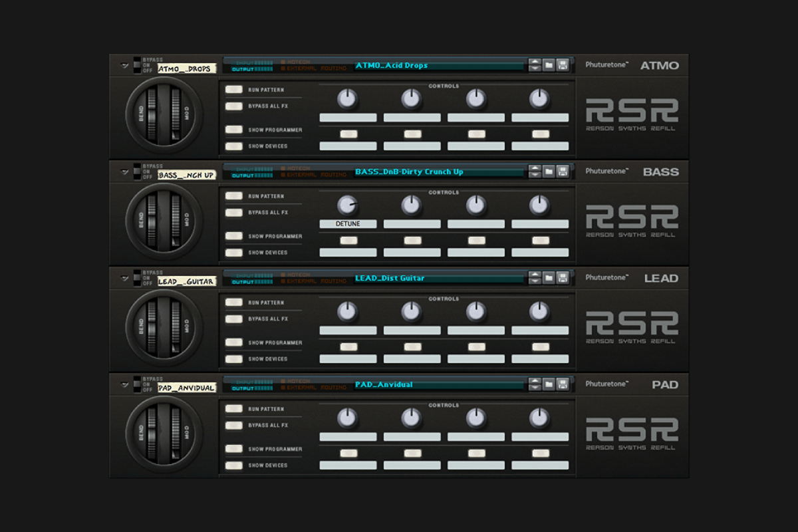Screen dimensions: 798x532
Task: Enable Run Pattern on ATMO device
Action: 233,90
